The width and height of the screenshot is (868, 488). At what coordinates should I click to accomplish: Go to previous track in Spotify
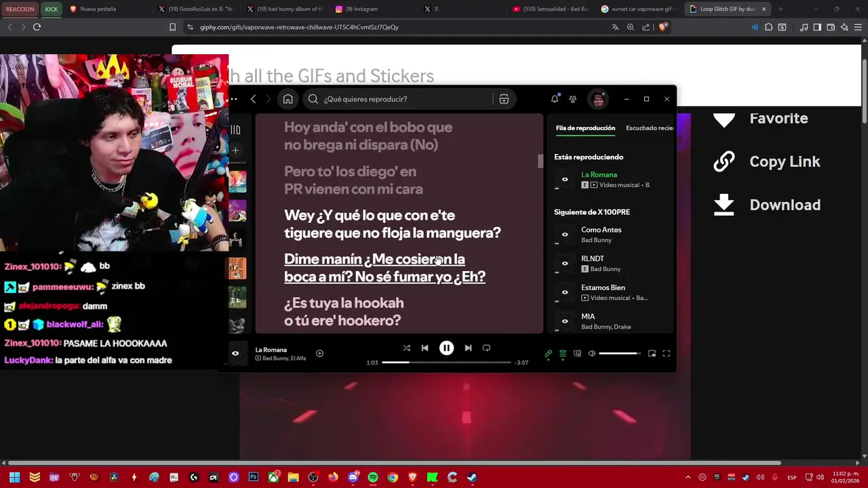[x=425, y=348]
